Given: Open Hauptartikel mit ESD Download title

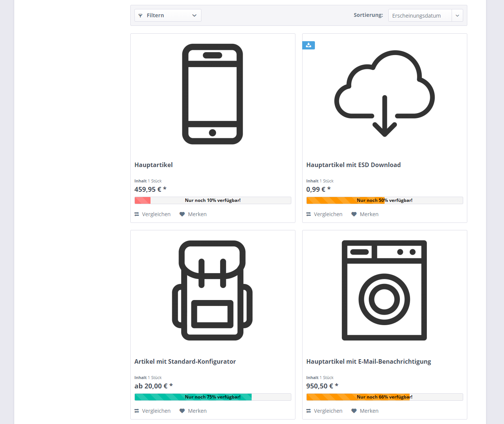Looking at the screenshot, I should (x=353, y=165).
